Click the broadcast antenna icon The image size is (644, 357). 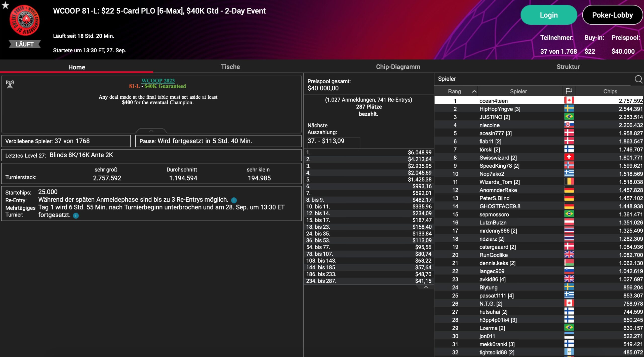point(10,84)
